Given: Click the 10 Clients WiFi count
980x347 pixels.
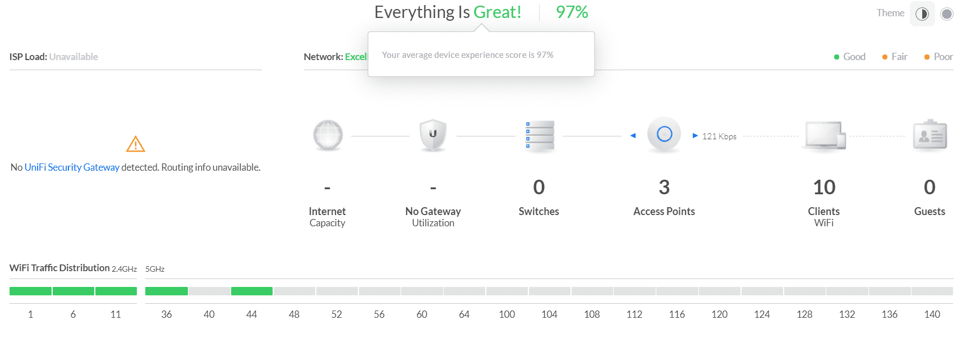Looking at the screenshot, I should coord(824,187).
